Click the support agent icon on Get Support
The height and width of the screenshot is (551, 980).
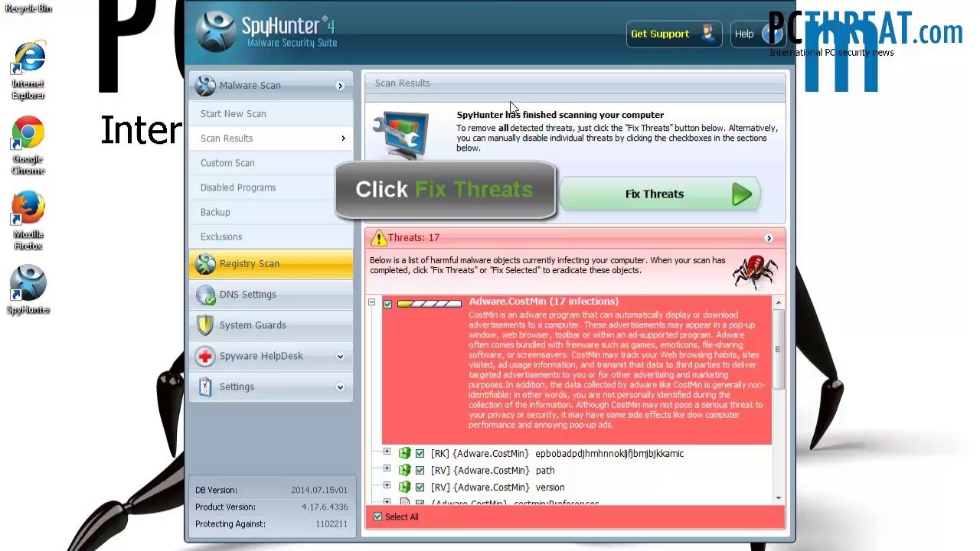click(x=707, y=34)
